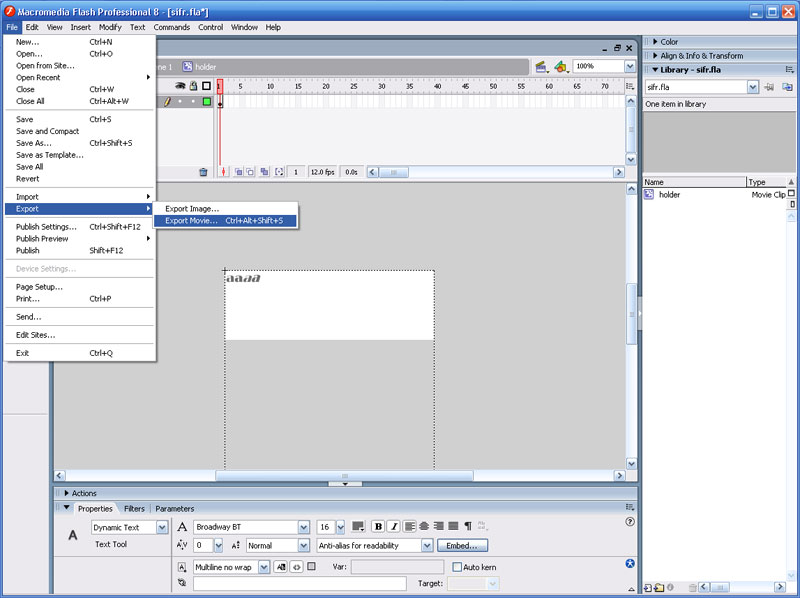Image resolution: width=800 pixels, height=598 pixels.
Task: Click the Embed... button
Action: pyautogui.click(x=462, y=545)
